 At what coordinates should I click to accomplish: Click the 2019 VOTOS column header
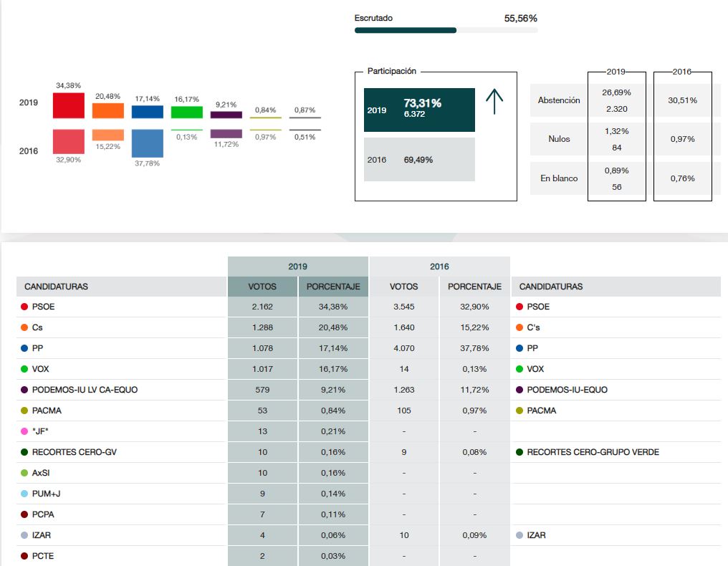[x=262, y=287]
